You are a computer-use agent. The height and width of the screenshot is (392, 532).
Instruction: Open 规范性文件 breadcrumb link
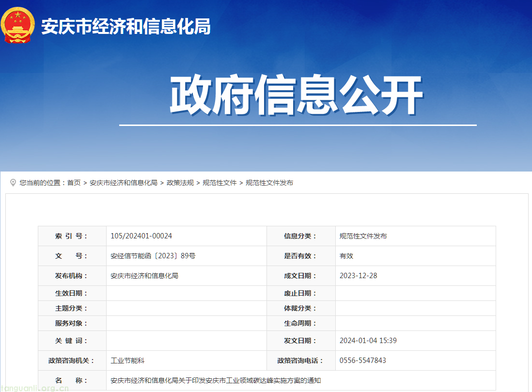(x=219, y=183)
